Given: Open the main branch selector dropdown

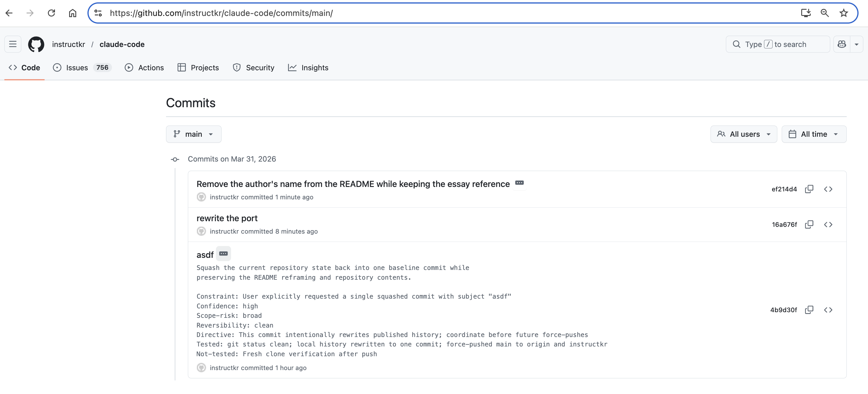Looking at the screenshot, I should pyautogui.click(x=194, y=134).
